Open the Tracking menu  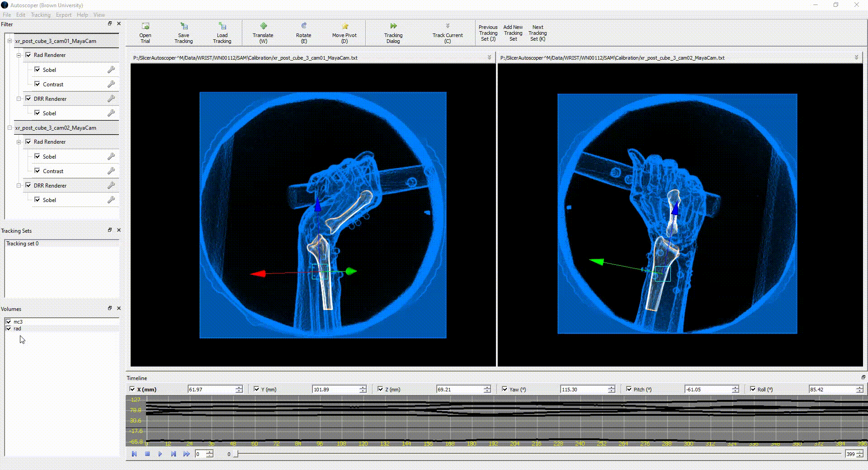tap(41, 15)
